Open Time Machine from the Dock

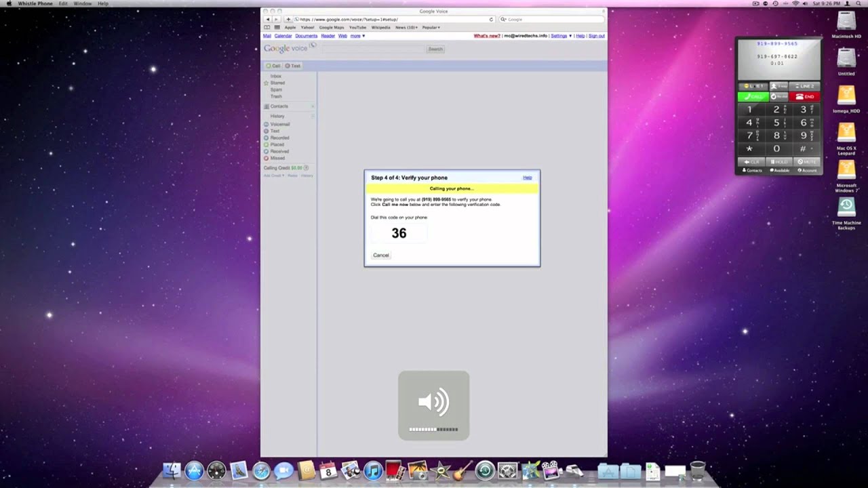coord(485,470)
